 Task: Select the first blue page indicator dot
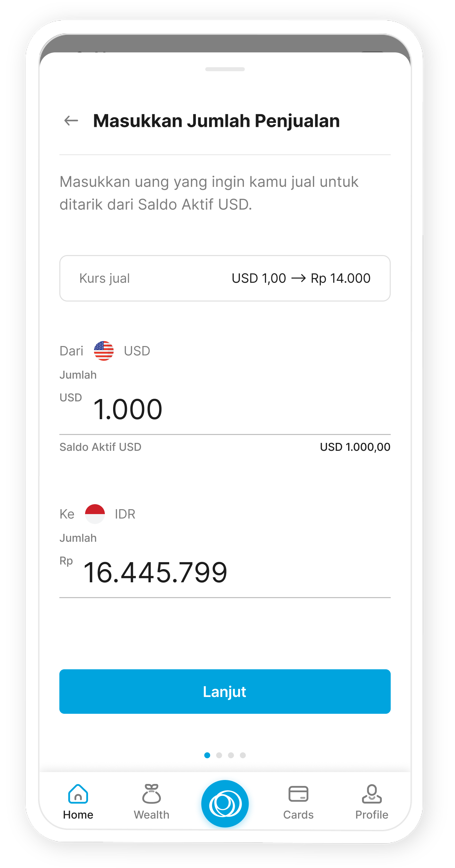tap(207, 755)
